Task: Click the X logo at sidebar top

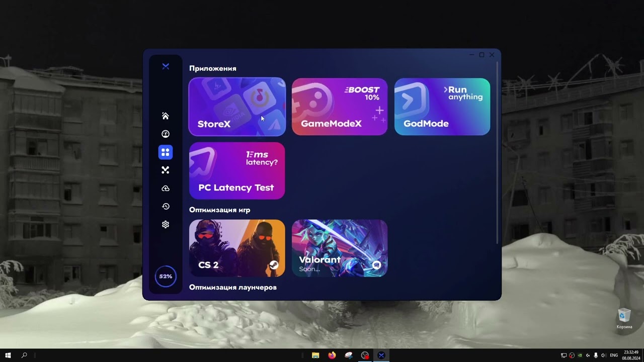Action: click(x=166, y=66)
